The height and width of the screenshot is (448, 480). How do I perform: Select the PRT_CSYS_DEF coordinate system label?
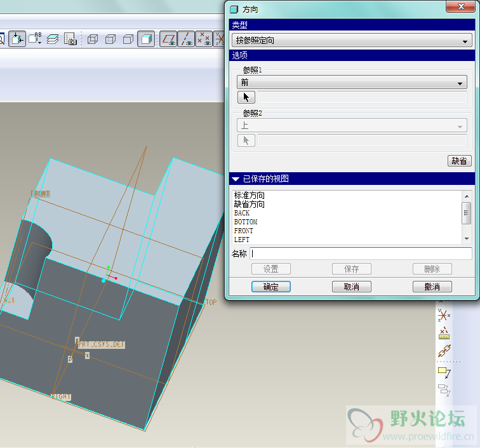coord(102,344)
